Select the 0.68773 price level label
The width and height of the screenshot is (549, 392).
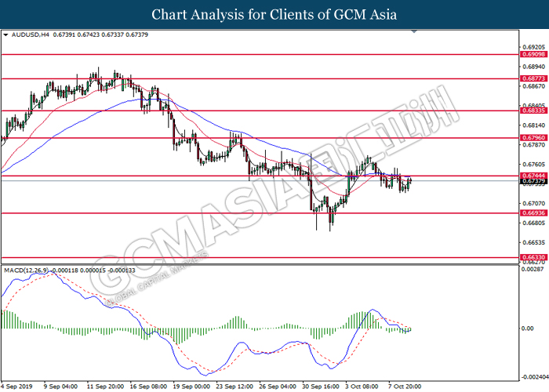click(x=533, y=78)
